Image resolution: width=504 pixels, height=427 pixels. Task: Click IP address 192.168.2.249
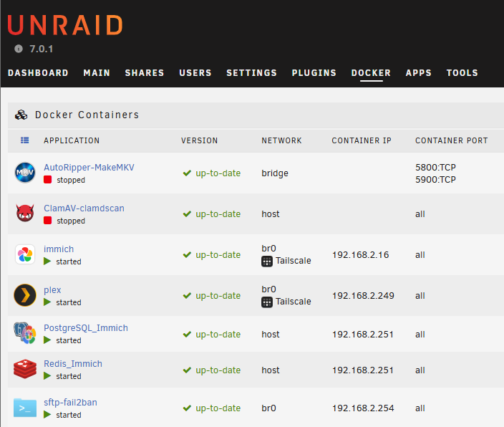click(363, 296)
